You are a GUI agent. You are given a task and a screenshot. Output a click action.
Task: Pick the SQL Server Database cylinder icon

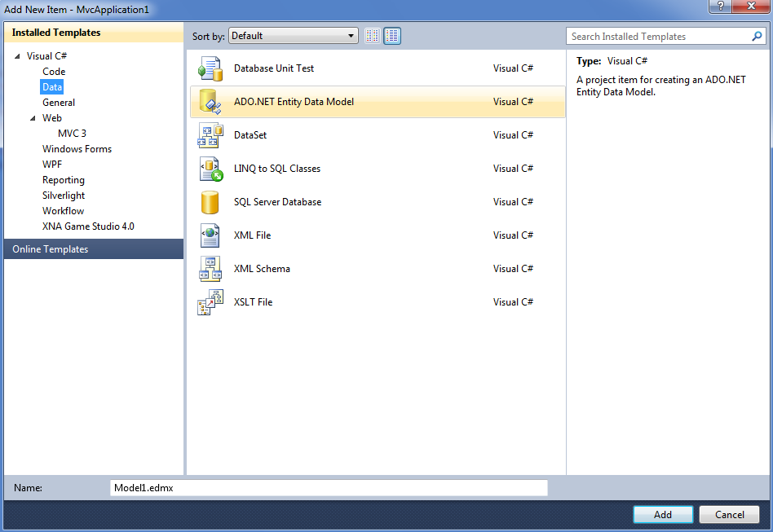(x=210, y=203)
